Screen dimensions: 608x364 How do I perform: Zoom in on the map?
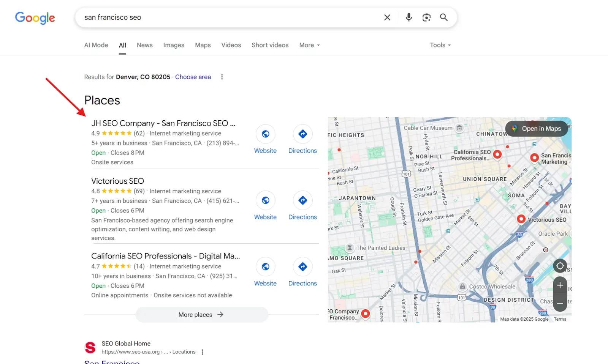click(x=560, y=285)
